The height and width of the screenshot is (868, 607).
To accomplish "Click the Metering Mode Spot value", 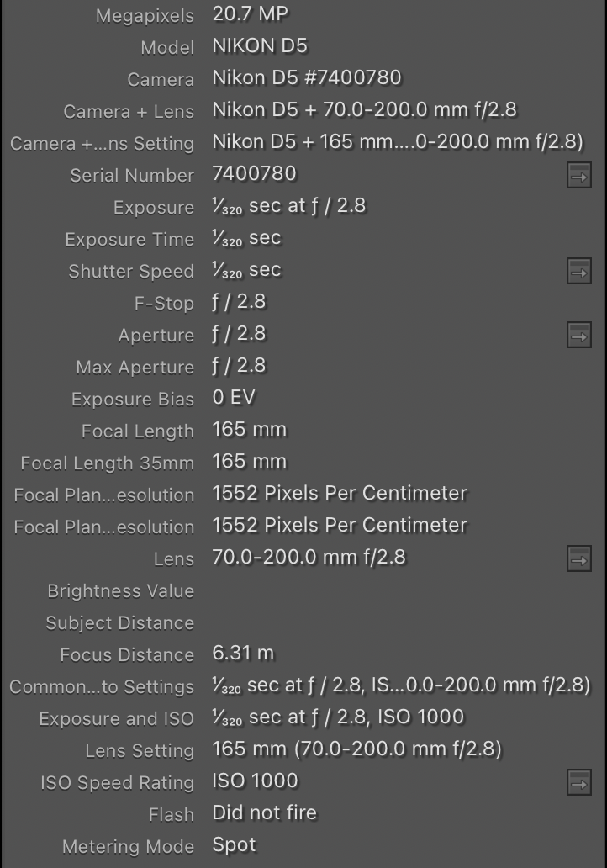I will [235, 844].
